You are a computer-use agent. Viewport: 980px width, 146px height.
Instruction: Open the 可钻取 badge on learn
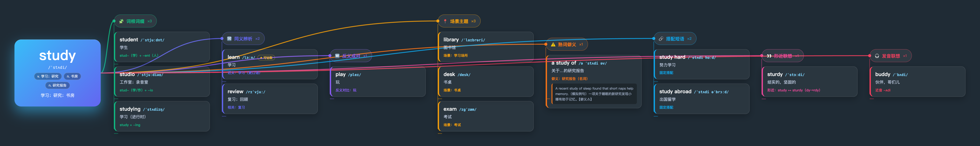pos(266,58)
